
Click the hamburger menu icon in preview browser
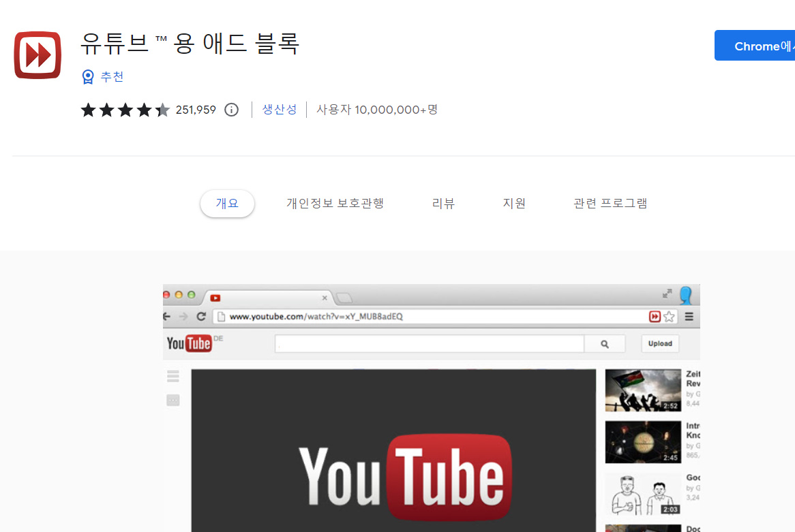pos(689,317)
